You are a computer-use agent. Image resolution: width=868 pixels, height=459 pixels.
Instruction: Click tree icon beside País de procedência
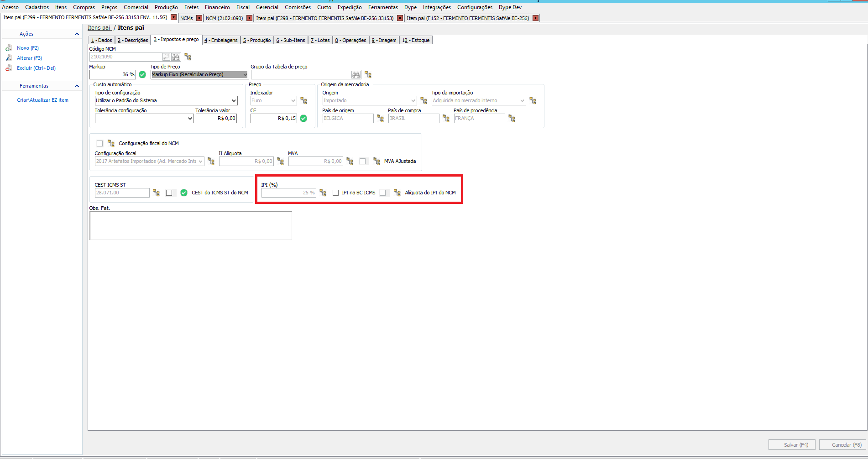point(512,119)
